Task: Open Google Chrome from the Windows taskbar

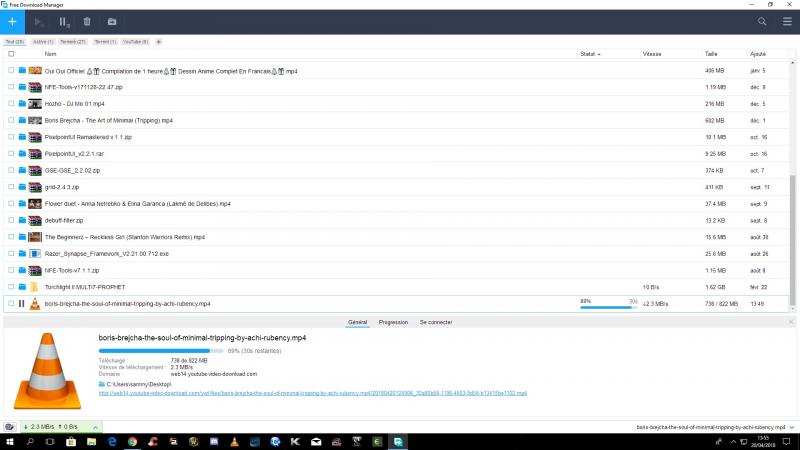Action: tap(132, 441)
